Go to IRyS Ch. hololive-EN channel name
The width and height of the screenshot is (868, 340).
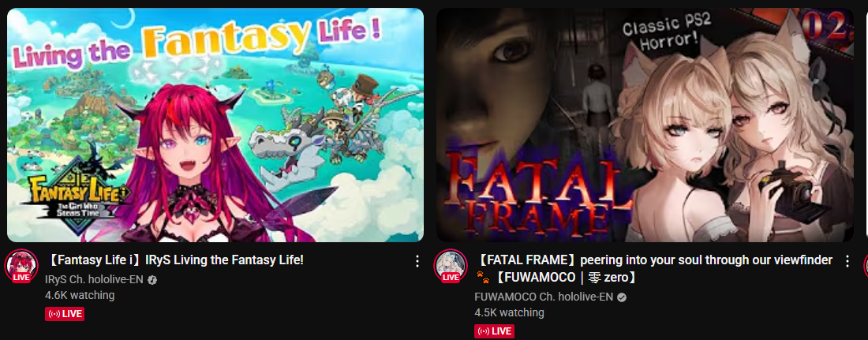94,280
